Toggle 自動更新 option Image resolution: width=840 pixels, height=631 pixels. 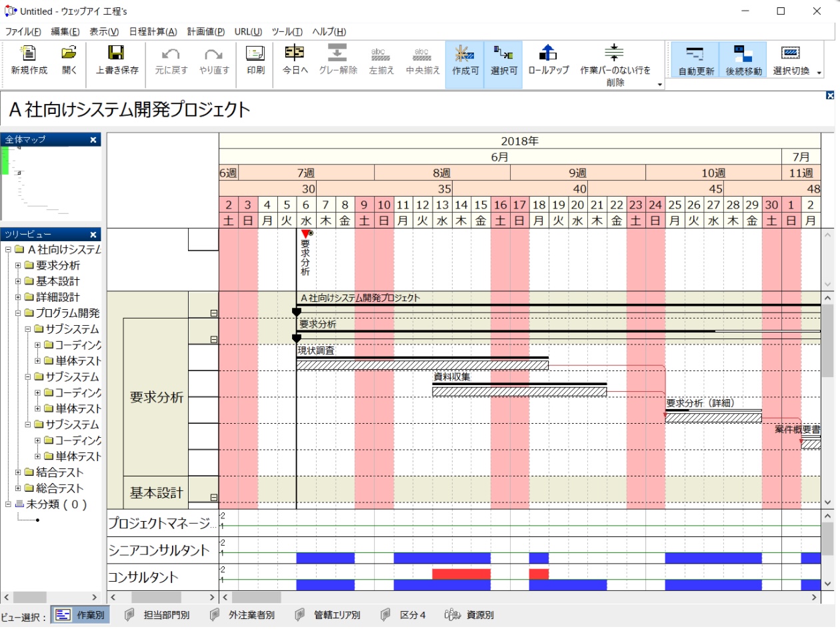click(695, 61)
